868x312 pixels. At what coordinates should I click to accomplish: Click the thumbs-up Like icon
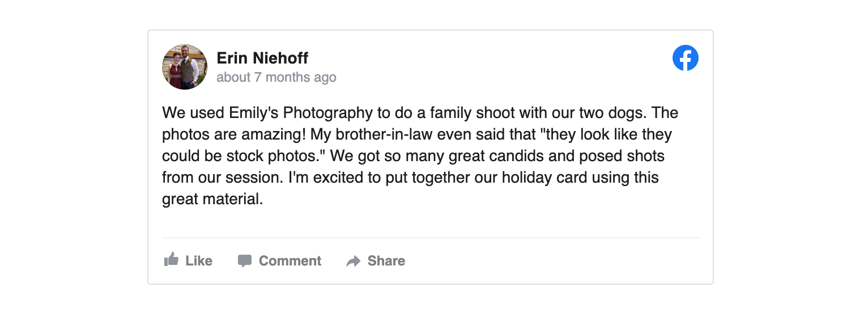(x=171, y=260)
